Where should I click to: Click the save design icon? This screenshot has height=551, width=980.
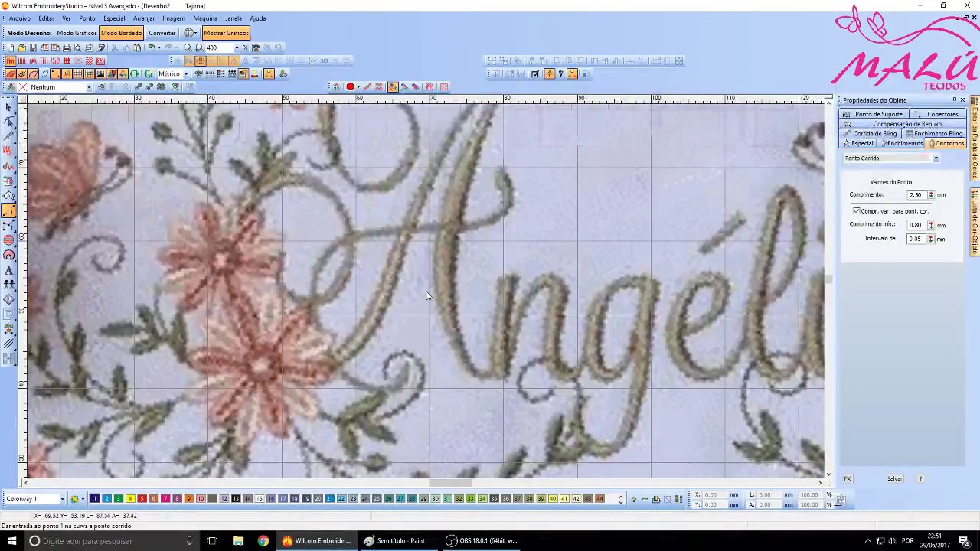pyautogui.click(x=33, y=47)
